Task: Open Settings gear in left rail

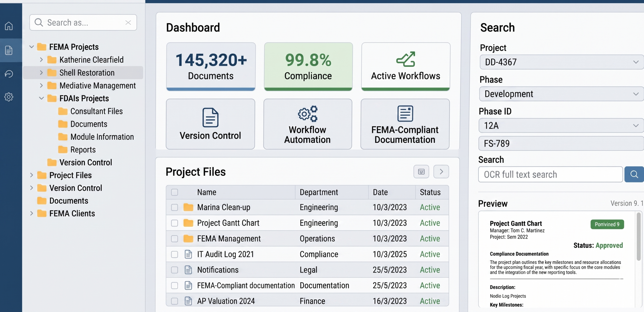Action: 9,97
